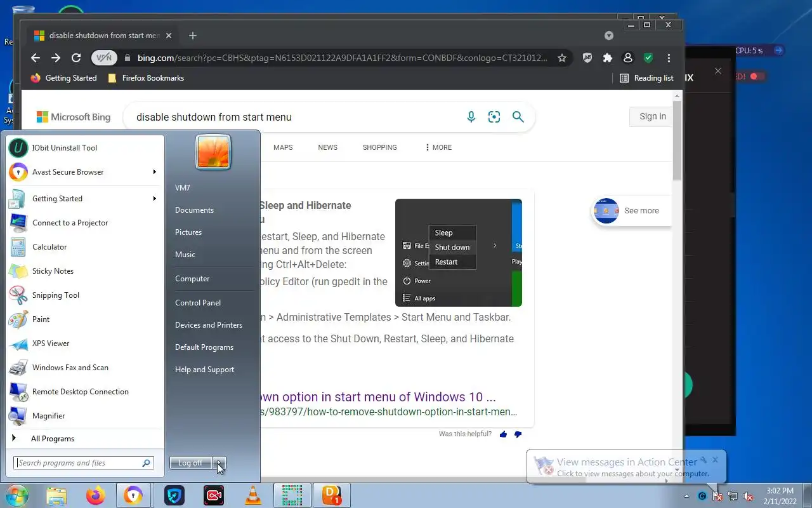Screen dimensions: 812x508
Task: Launch the Snipping Tool
Action: click(84, 295)
